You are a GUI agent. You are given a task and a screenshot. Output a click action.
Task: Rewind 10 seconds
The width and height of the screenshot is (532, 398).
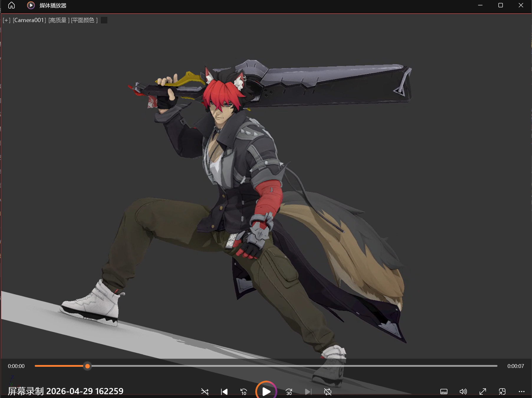coord(244,392)
